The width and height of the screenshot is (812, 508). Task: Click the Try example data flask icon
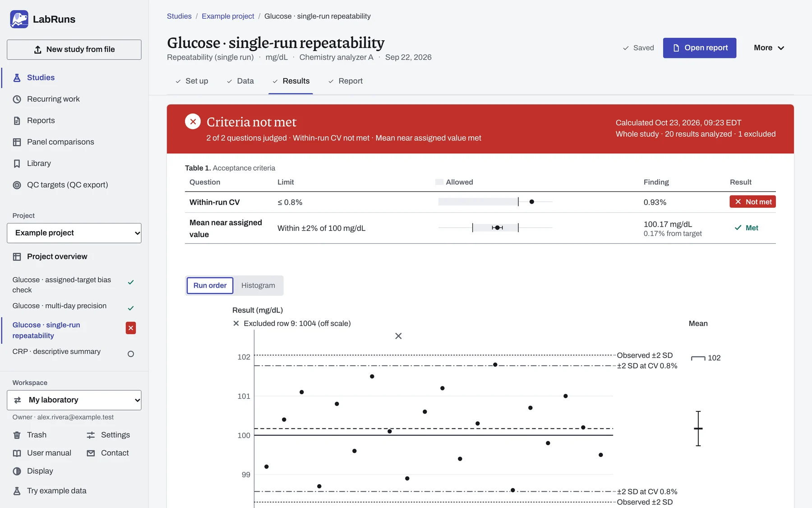click(x=17, y=491)
